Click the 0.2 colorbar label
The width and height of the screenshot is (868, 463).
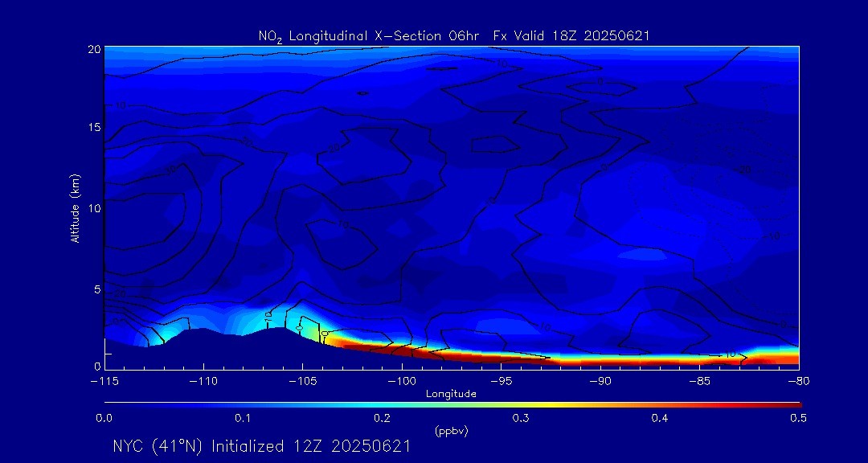[382, 419]
